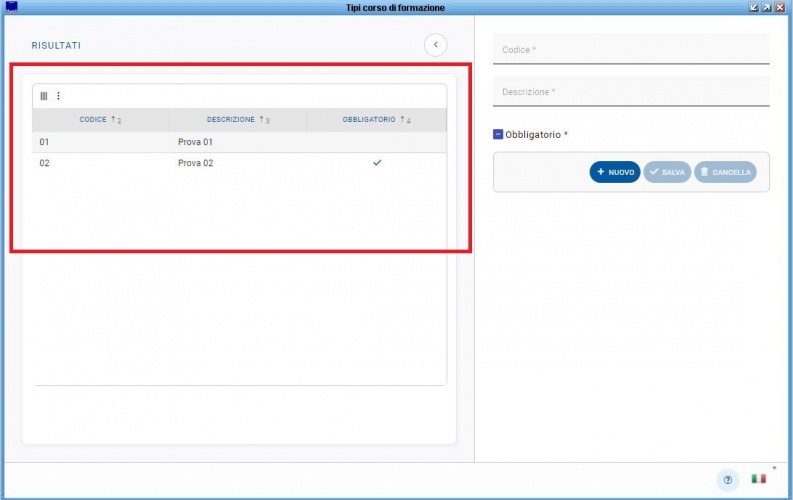Screen dimensions: 793x500
Task: Click the Salva button
Action: pos(667,172)
